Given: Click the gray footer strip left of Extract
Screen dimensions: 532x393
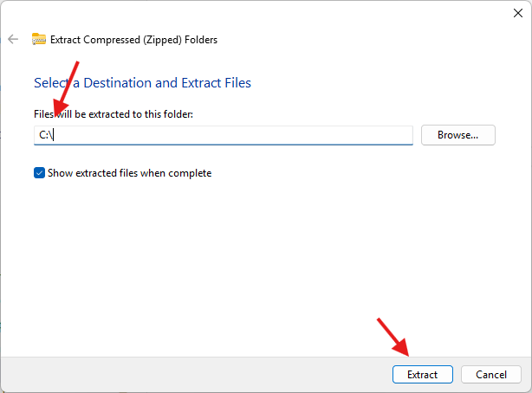Looking at the screenshot, I should coord(191,375).
